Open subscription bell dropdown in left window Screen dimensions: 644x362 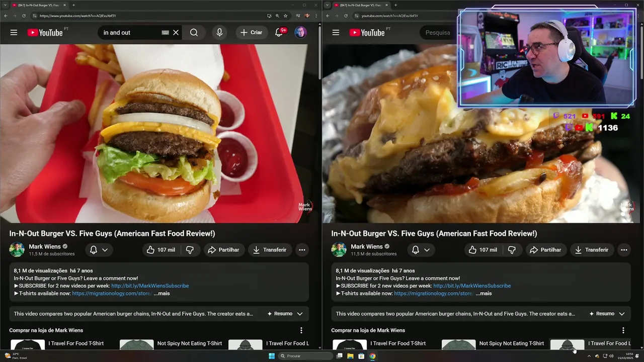coord(99,250)
